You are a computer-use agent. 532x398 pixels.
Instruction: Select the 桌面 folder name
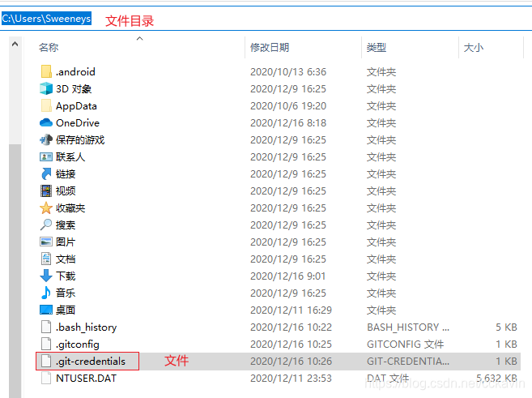click(x=66, y=310)
